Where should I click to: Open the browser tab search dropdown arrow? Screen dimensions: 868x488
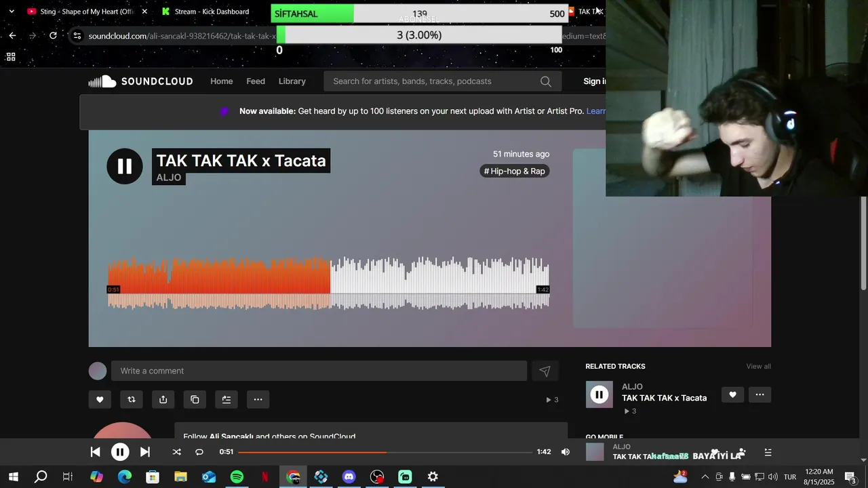(x=11, y=12)
